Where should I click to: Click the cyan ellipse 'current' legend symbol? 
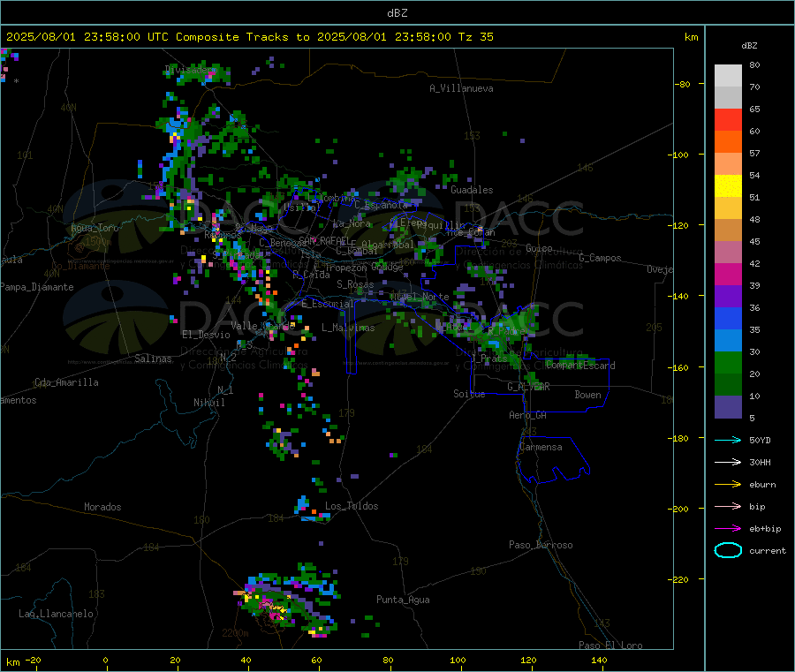click(728, 550)
